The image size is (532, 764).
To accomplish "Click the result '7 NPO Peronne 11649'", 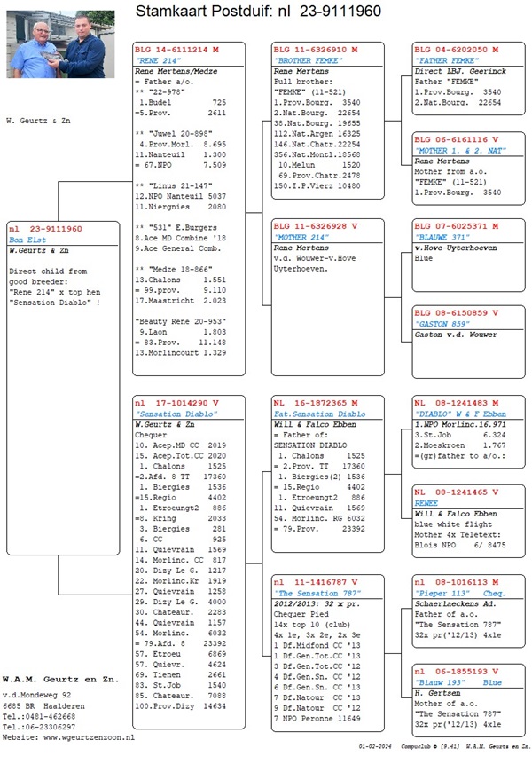I will pos(317,718).
